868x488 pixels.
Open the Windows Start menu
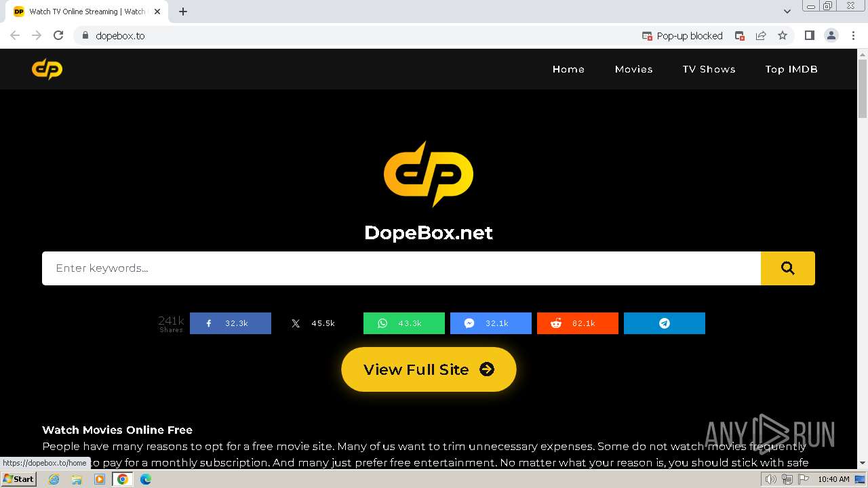(x=18, y=479)
